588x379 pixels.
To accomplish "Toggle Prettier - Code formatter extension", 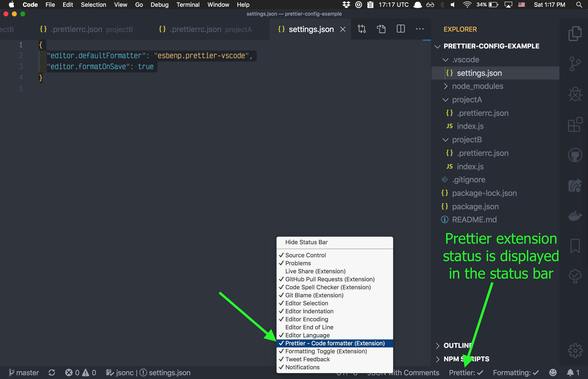I will tap(335, 343).
